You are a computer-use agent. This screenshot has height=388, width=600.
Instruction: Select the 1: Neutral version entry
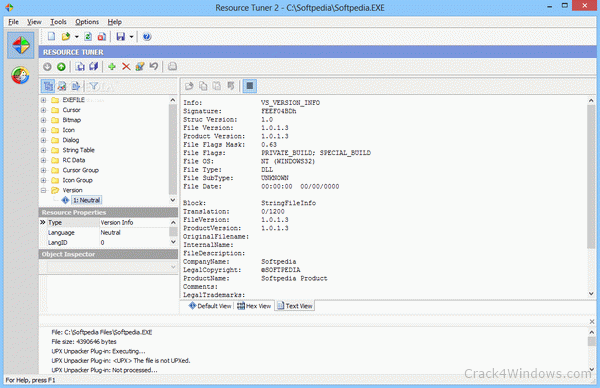click(86, 200)
